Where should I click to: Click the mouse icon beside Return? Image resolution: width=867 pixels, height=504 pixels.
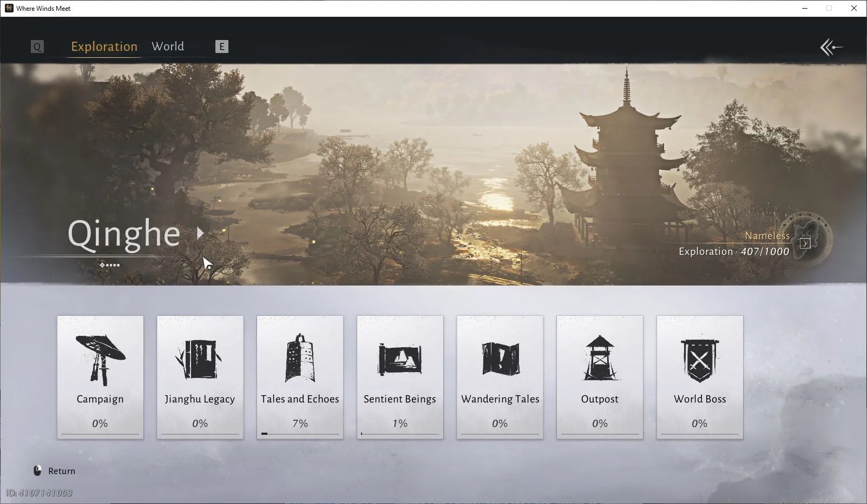(37, 470)
